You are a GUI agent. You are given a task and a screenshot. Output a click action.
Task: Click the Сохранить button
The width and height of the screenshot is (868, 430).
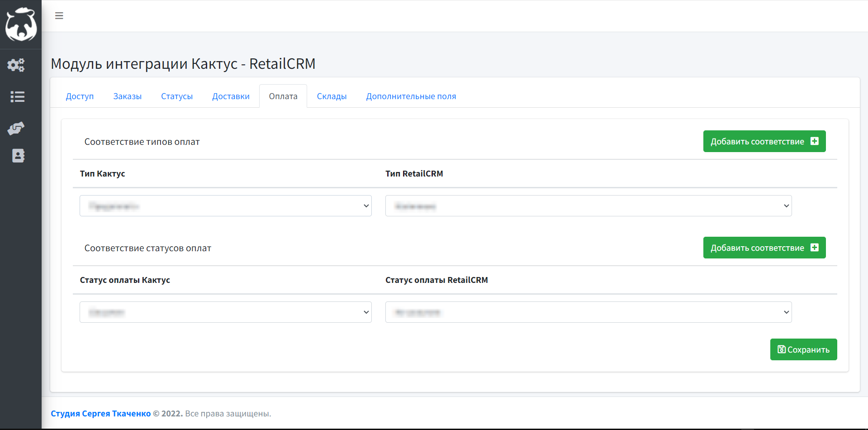pyautogui.click(x=803, y=349)
